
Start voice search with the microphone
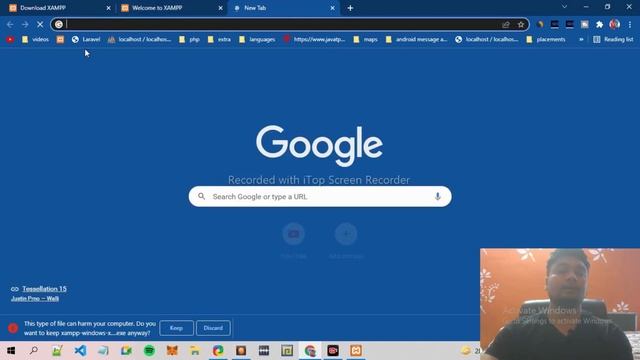tap(438, 197)
